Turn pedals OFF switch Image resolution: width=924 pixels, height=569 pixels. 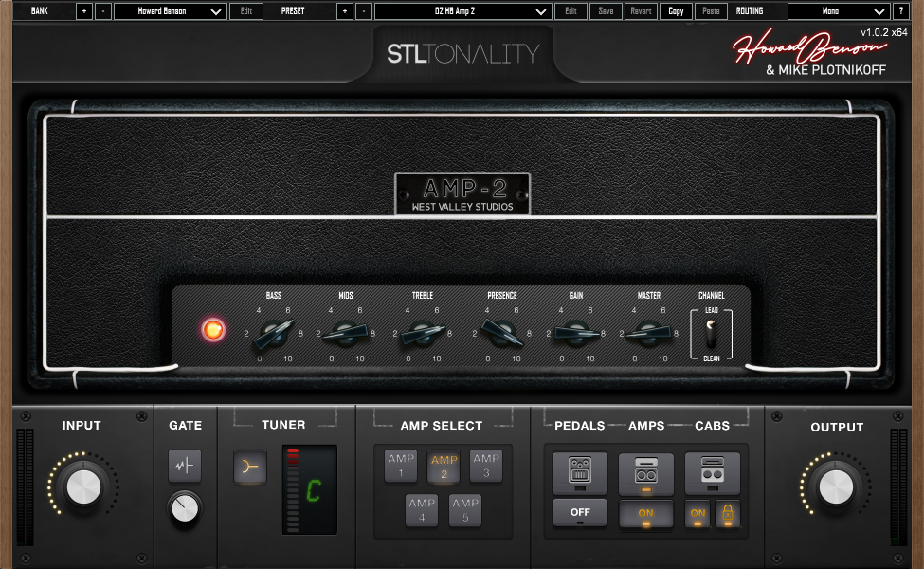580,512
